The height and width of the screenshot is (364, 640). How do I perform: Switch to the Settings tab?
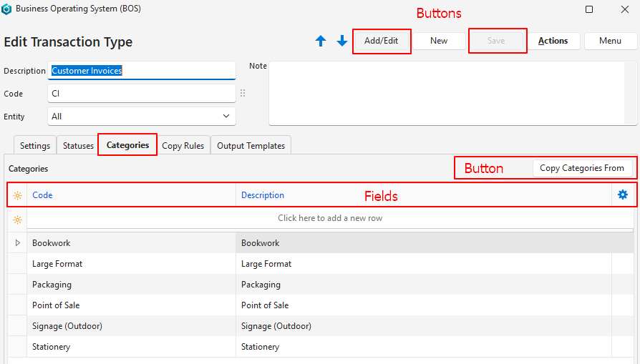[x=35, y=146]
